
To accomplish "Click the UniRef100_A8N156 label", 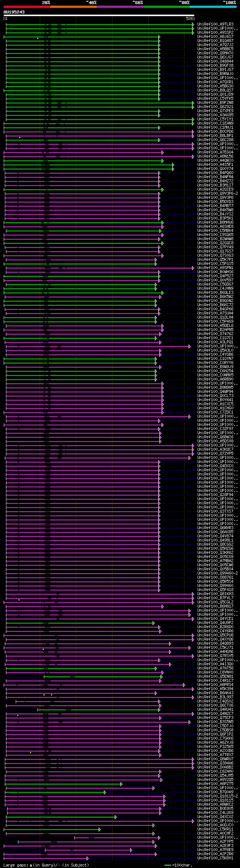I will pos(215,156).
